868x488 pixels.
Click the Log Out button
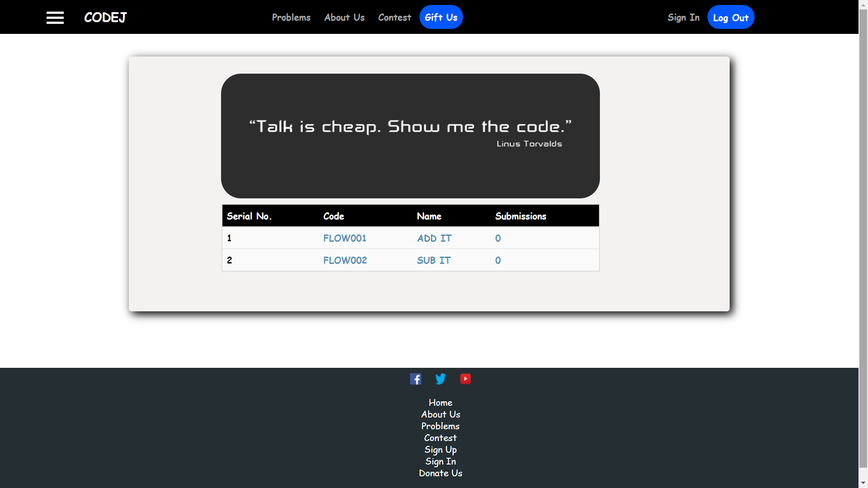[731, 17]
